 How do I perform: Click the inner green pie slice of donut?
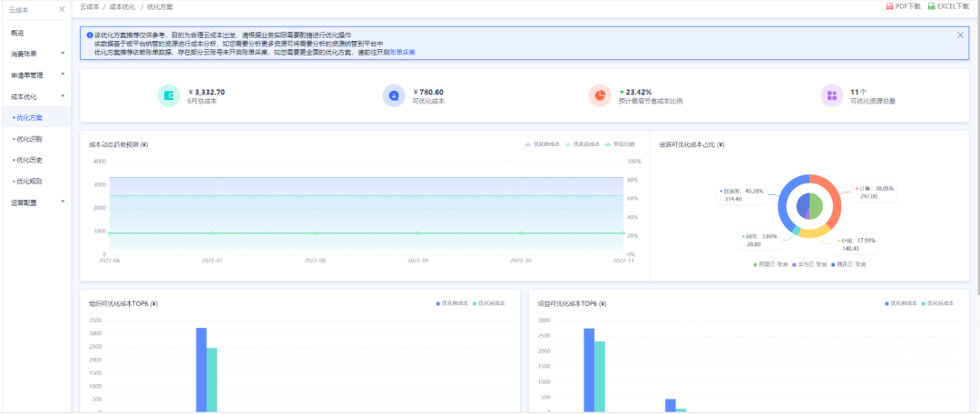(x=817, y=205)
